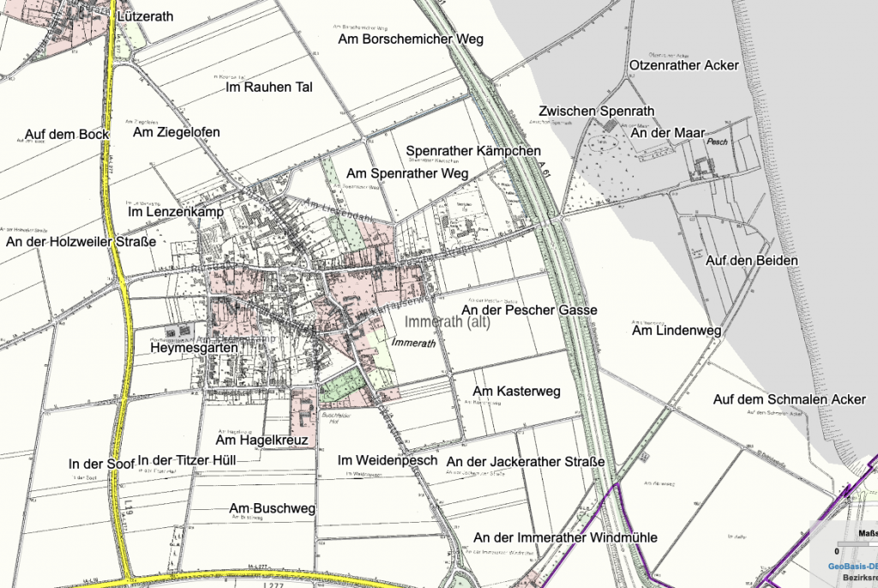
Task: Select the Immerath (alt) label
Action: coord(447,321)
